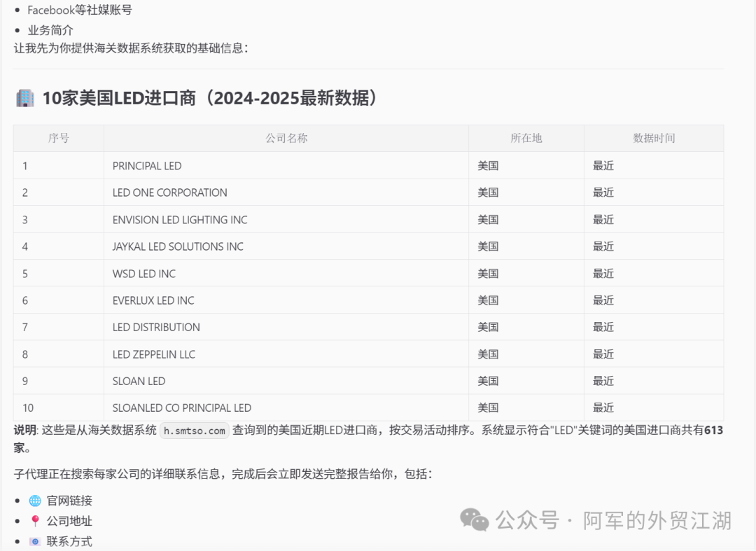Click the red pin icon beside 公司地址

point(35,521)
